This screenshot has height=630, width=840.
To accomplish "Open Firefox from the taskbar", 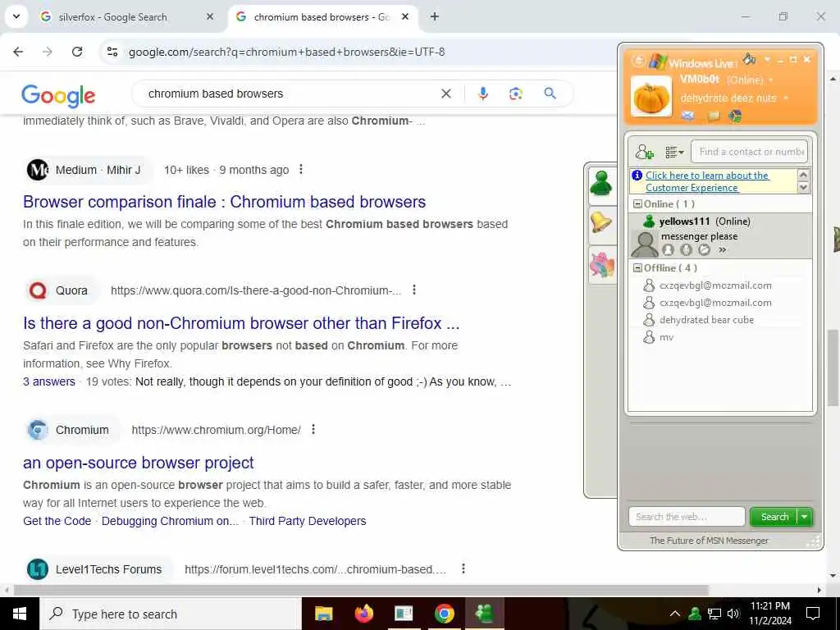I will (363, 614).
